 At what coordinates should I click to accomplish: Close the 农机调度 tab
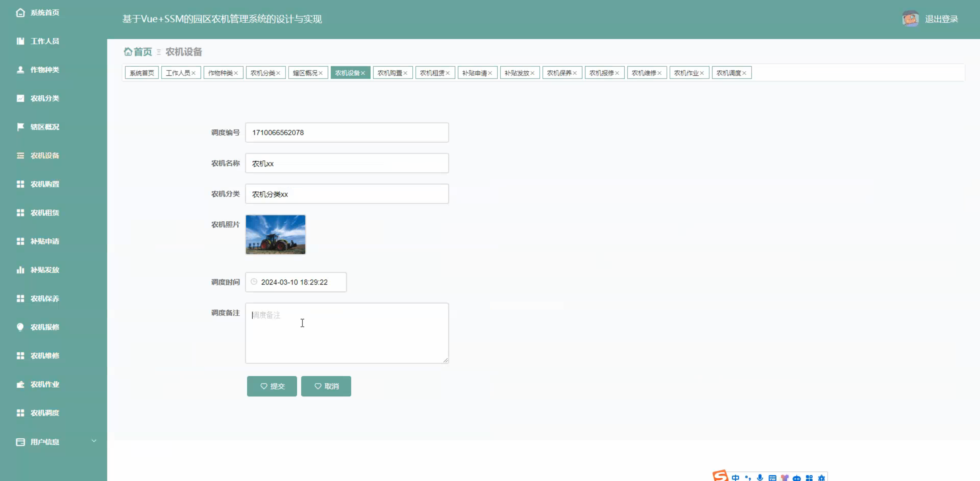[744, 73]
